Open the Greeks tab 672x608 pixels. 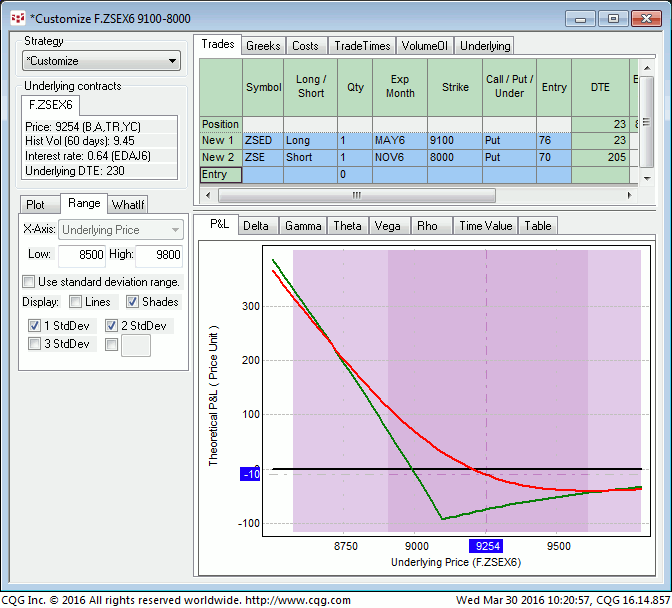263,46
